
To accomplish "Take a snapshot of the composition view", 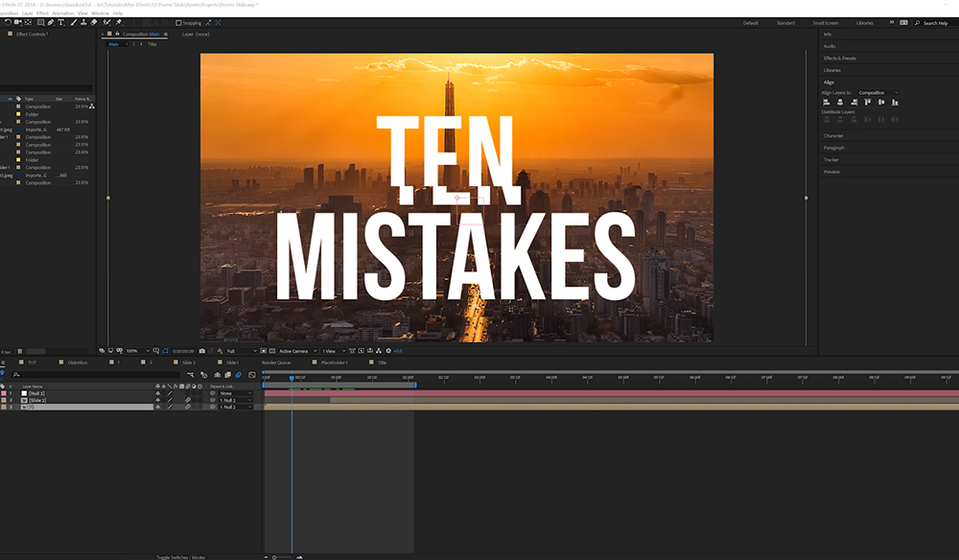I will coord(201,352).
